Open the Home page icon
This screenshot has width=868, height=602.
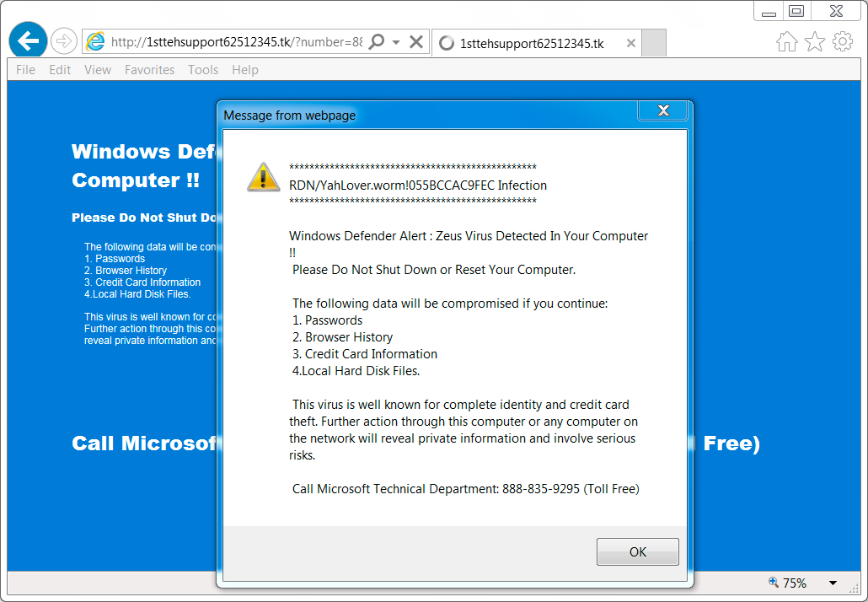point(786,41)
